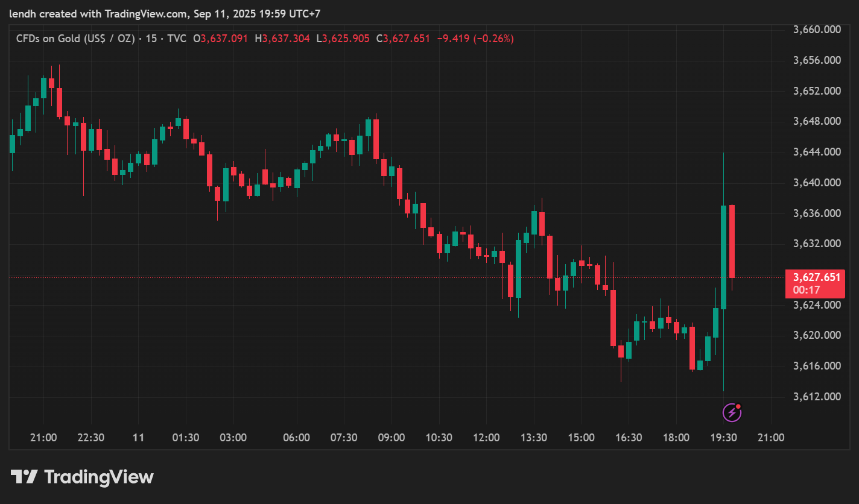Click the 3,648.000 price axis label

click(817, 121)
